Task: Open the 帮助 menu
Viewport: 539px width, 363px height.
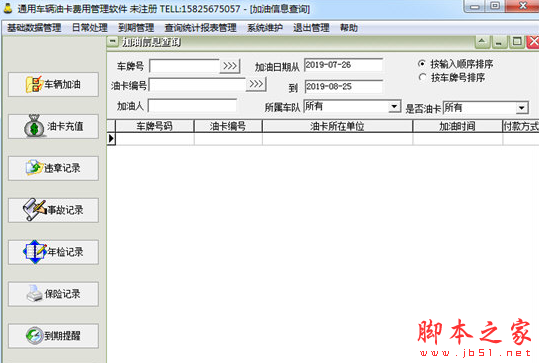Action: click(349, 28)
